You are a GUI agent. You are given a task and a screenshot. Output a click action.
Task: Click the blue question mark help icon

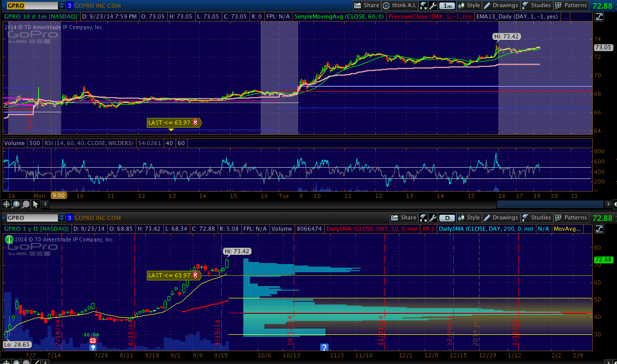pyautogui.click(x=324, y=347)
